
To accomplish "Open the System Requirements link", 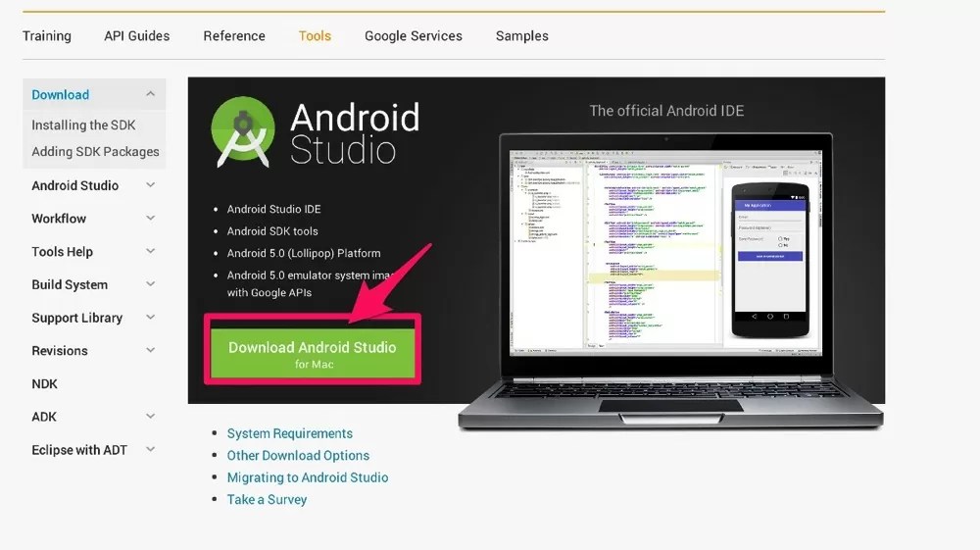I will pyautogui.click(x=289, y=433).
